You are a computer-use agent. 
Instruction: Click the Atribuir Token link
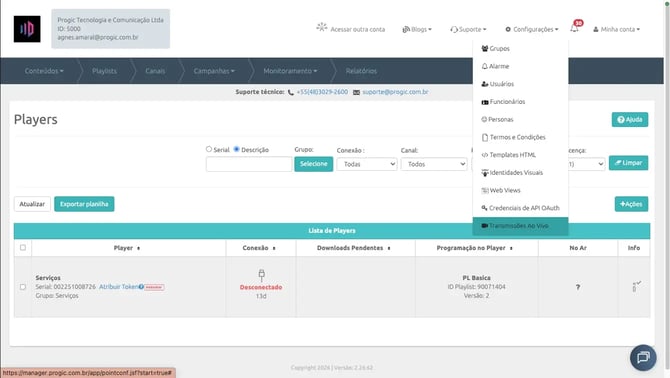[118, 287]
